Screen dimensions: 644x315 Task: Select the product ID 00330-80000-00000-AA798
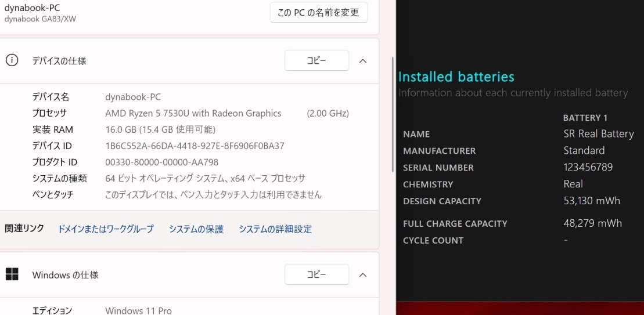tap(162, 162)
